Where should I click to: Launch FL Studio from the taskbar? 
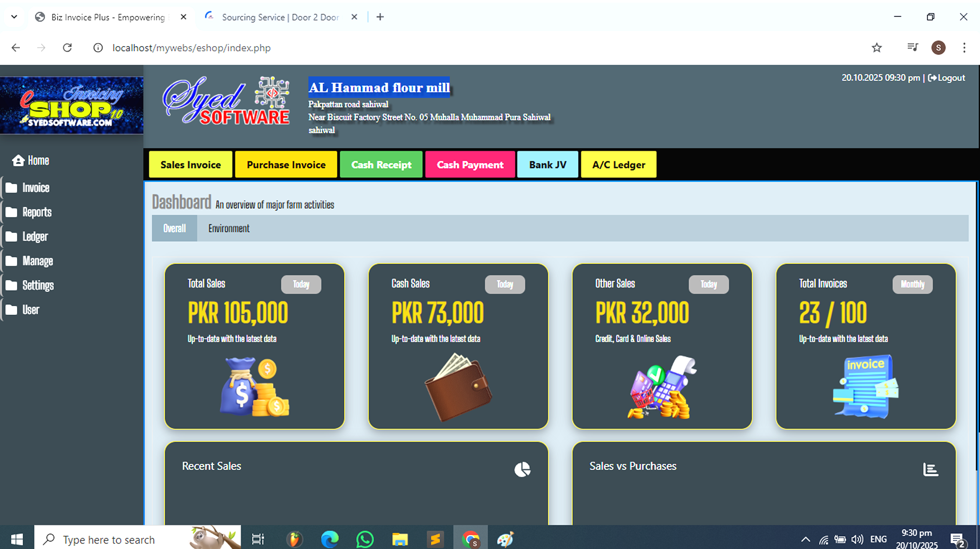click(294, 539)
